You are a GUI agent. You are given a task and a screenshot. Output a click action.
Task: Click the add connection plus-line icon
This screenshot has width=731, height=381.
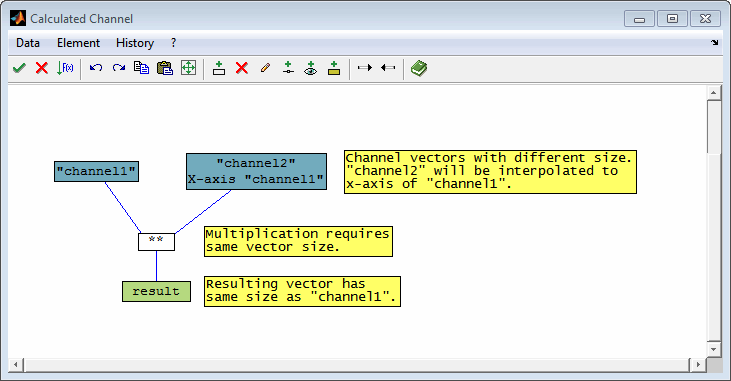coord(288,68)
